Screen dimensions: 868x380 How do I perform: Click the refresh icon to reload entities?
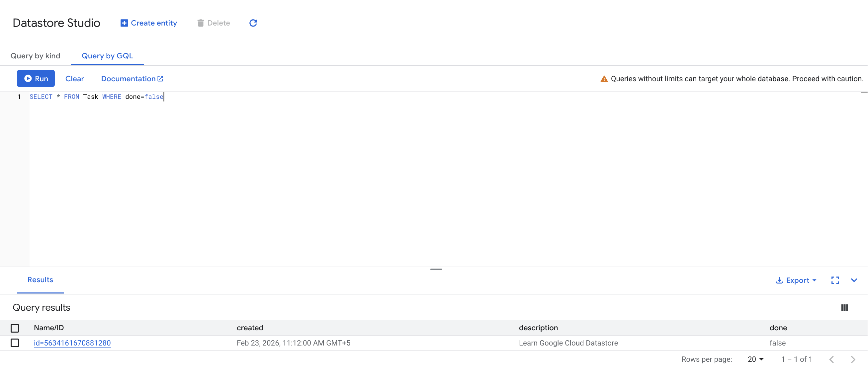[253, 23]
